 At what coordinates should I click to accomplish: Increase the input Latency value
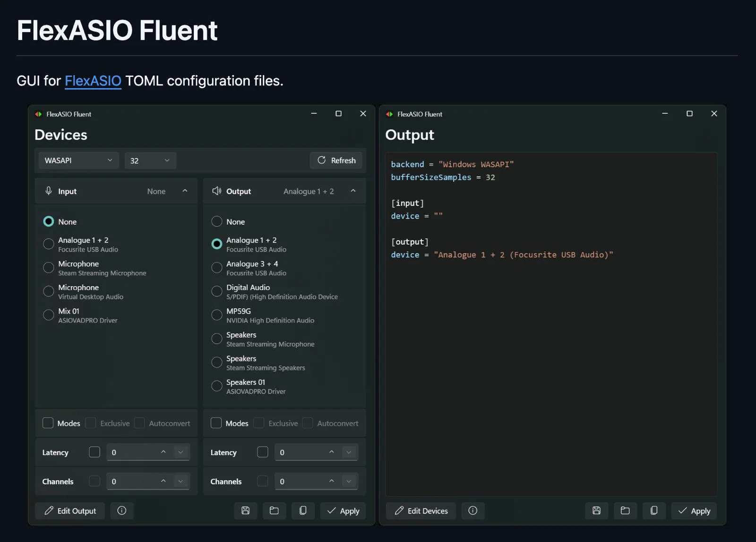pos(163,452)
